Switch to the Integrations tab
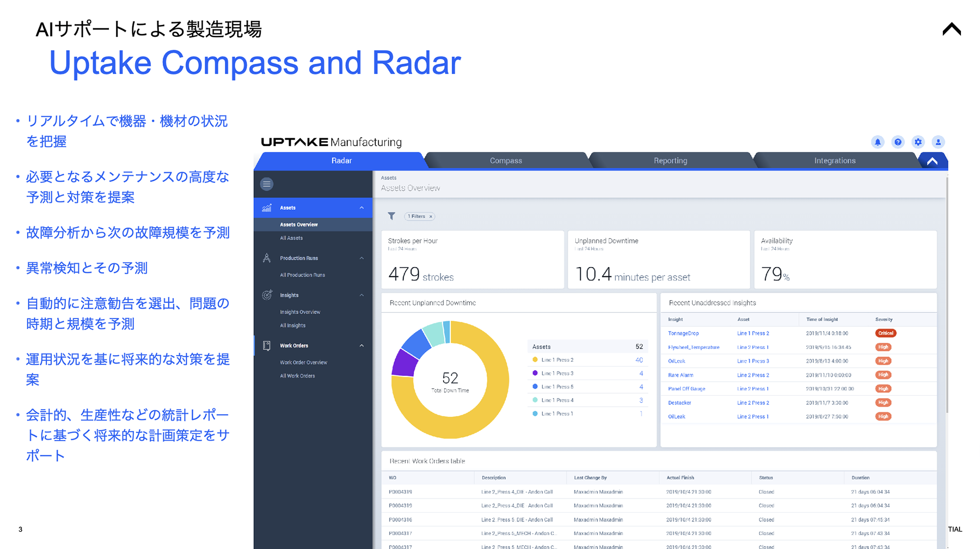980x549 pixels. coord(835,161)
